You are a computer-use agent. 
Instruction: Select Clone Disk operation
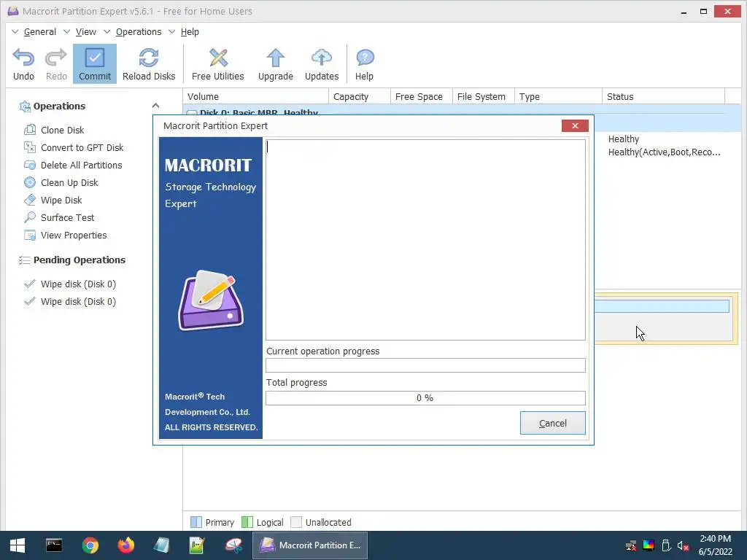pyautogui.click(x=63, y=130)
